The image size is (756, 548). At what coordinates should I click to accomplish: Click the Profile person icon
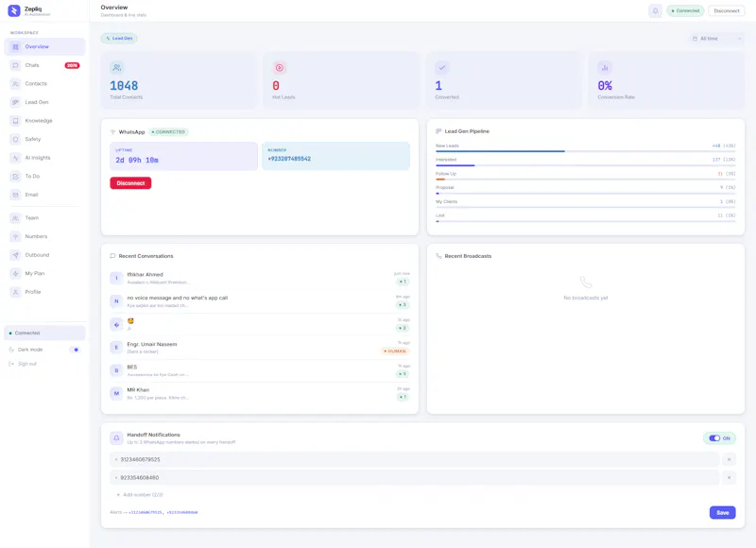pyautogui.click(x=15, y=292)
